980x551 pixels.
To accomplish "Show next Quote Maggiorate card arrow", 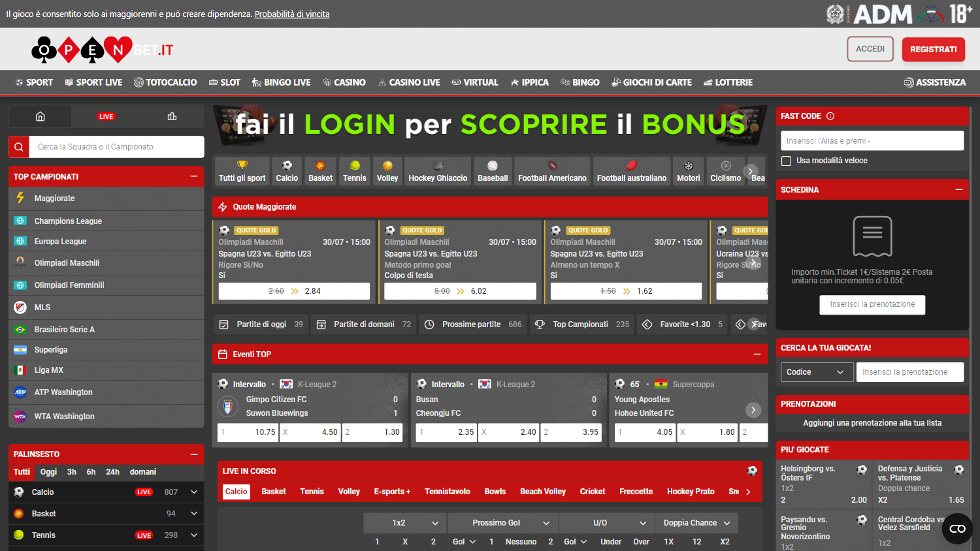I will [x=754, y=262].
